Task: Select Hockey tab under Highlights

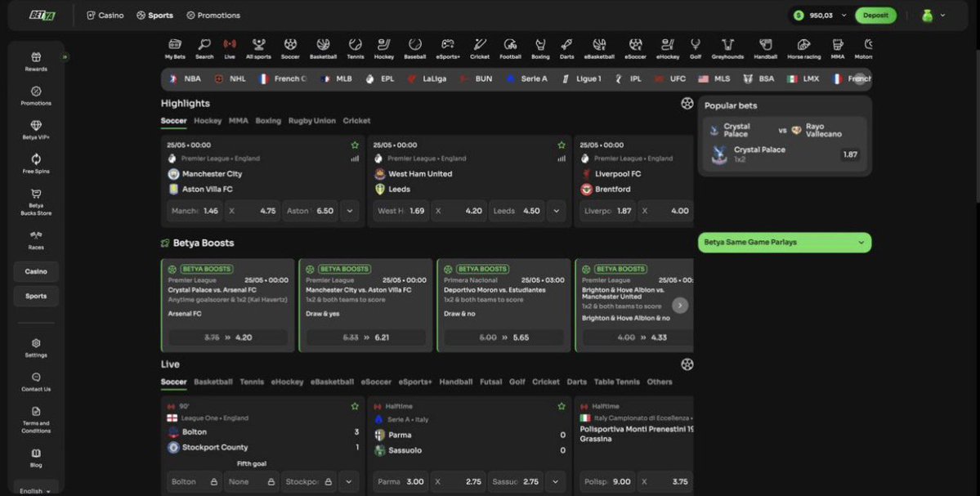Action: (x=208, y=121)
